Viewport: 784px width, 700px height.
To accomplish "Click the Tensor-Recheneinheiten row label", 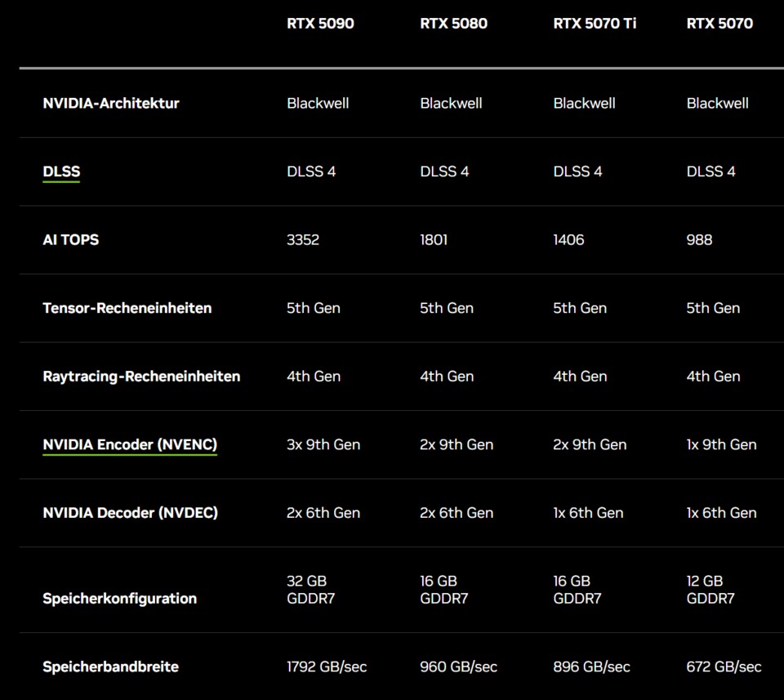I will pyautogui.click(x=127, y=308).
